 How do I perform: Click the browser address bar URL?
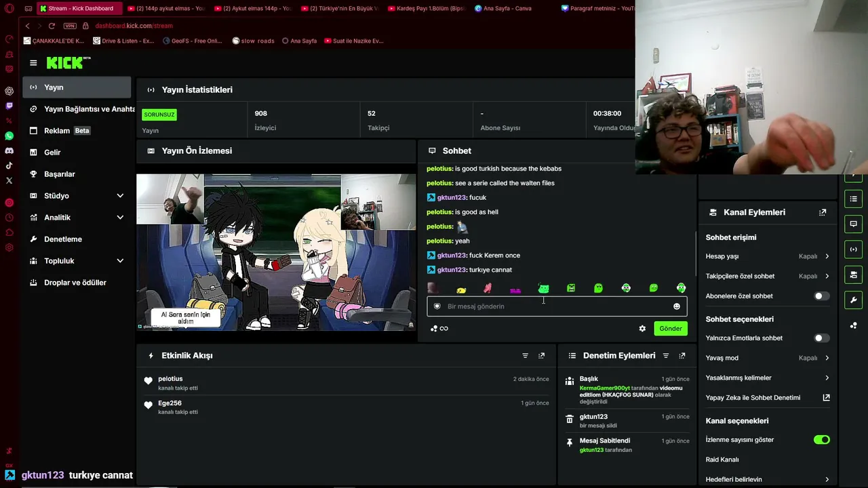(134, 26)
